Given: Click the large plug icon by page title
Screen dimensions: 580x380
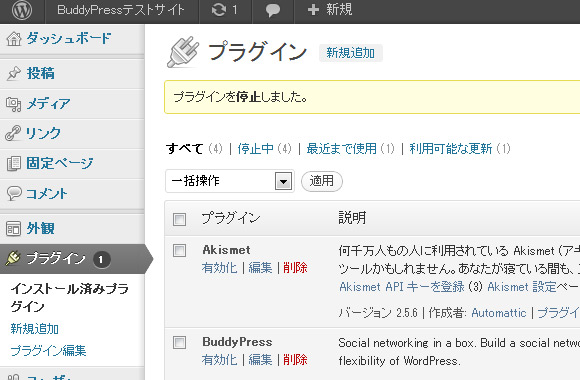Looking at the screenshot, I should [x=182, y=52].
